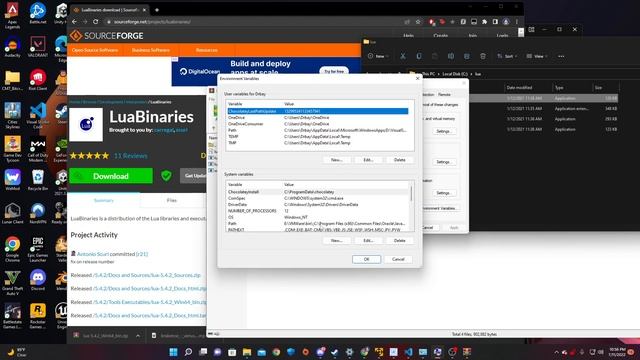
Task: Reload the SourceForge page in Chrome
Action: (x=96, y=22)
